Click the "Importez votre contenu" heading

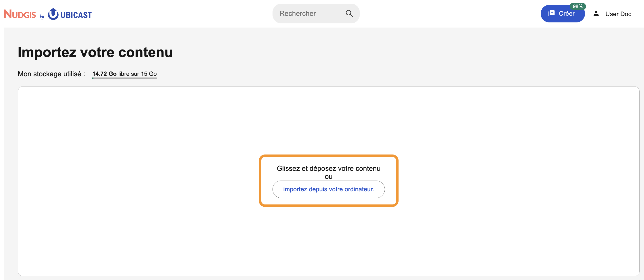(x=95, y=52)
